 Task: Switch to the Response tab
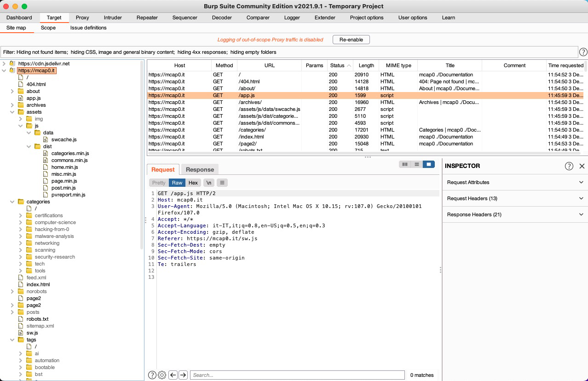coord(200,169)
